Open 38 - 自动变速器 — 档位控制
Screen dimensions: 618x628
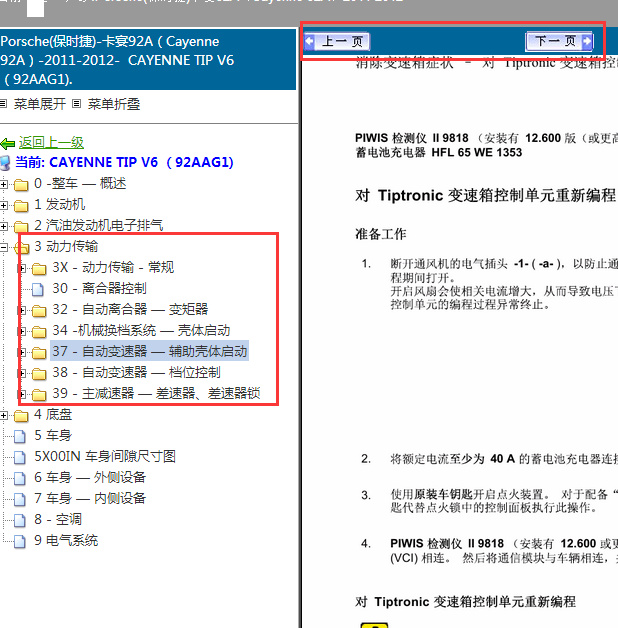tap(137, 372)
